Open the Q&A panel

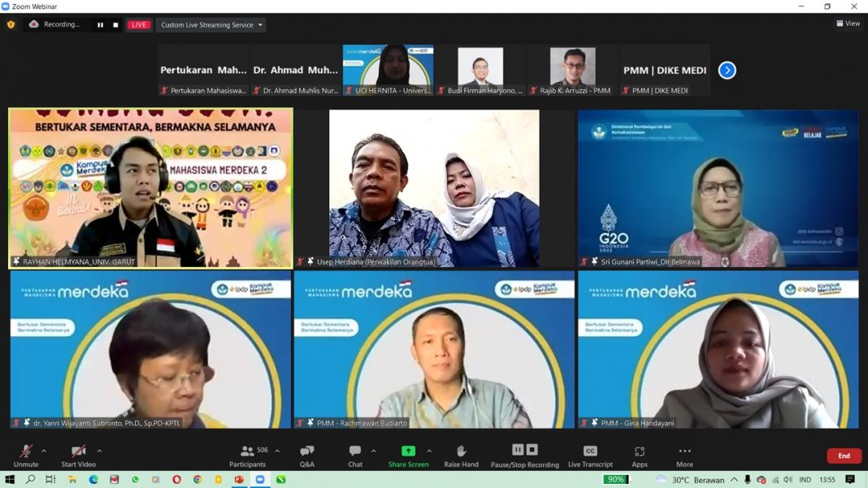coord(306,455)
